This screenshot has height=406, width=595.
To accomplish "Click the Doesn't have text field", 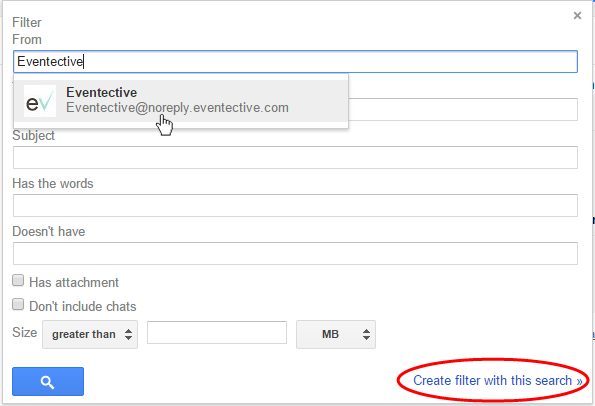I will (x=295, y=253).
